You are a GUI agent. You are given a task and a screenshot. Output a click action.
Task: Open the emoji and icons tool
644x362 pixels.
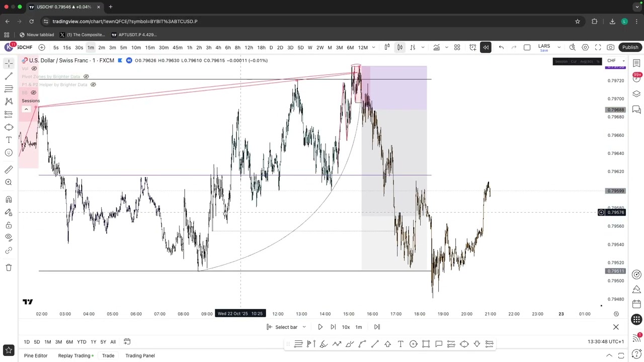pyautogui.click(x=9, y=152)
